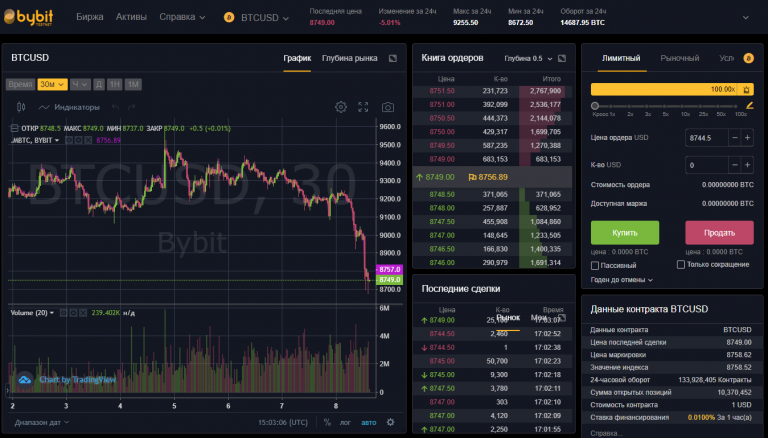Expand Глубина 0.5 depth dropdown

click(x=527, y=59)
